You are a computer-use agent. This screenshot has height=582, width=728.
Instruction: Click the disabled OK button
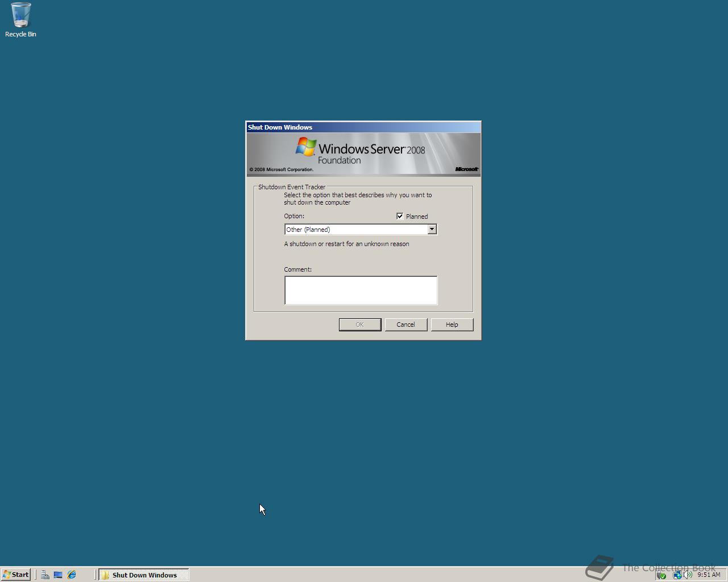360,325
